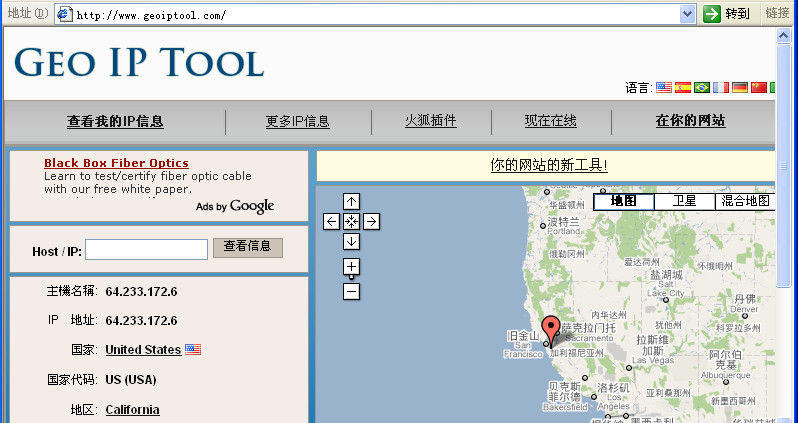Click the red location marker on the map
798x423 pixels.
[x=550, y=330]
